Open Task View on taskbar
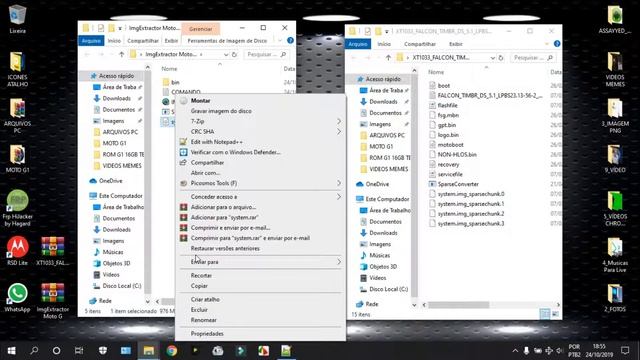The height and width of the screenshot is (360, 640). tap(79, 351)
